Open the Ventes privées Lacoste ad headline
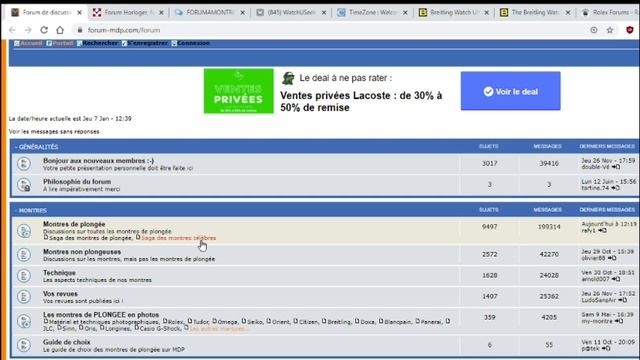The image size is (640, 360). (x=361, y=102)
